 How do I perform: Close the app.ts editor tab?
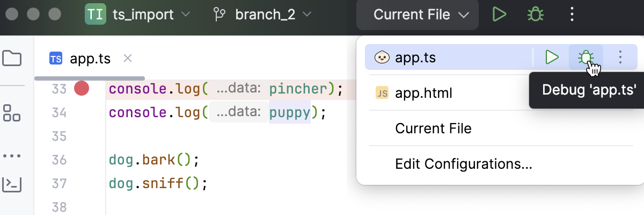click(x=128, y=58)
